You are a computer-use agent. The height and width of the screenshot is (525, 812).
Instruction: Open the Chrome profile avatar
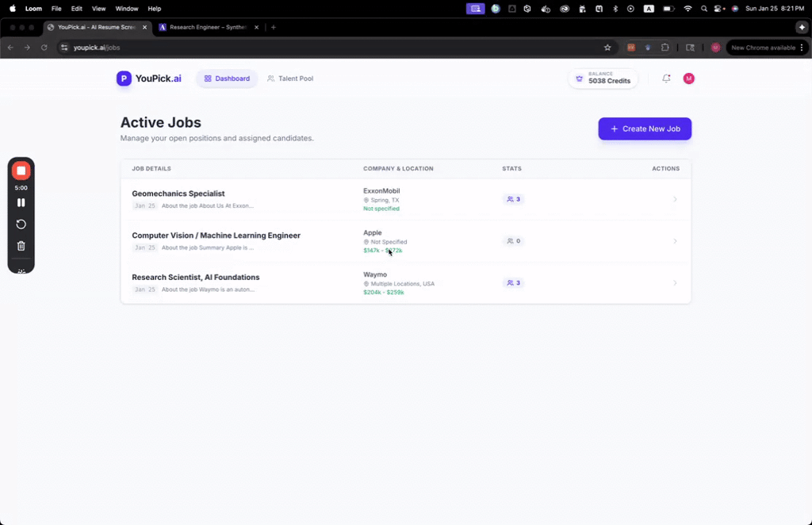716,48
